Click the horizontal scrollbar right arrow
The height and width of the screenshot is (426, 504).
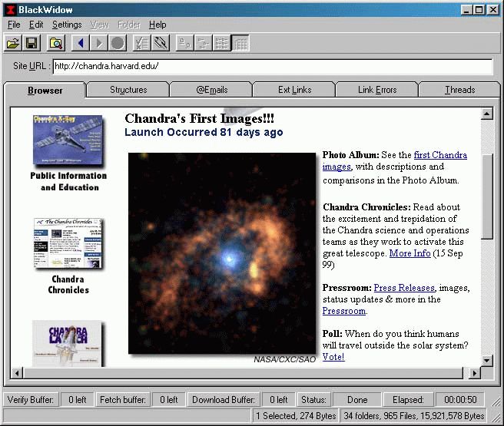(475, 373)
